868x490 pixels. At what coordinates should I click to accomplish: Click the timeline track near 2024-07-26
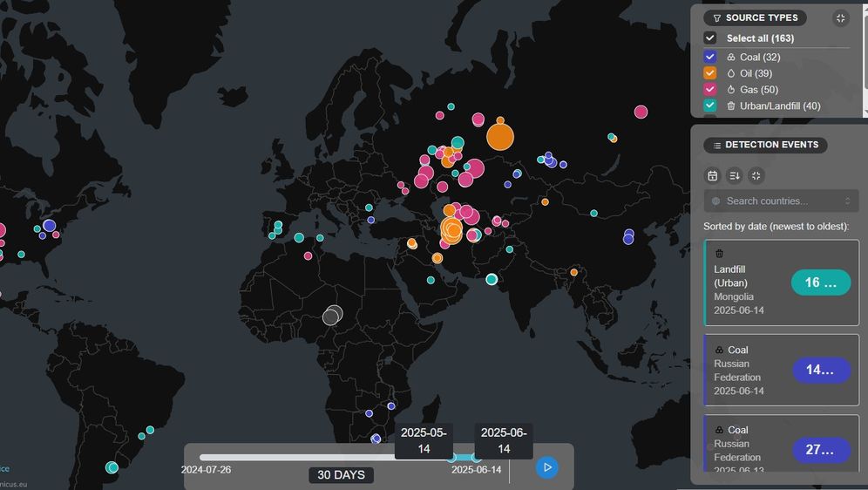point(206,458)
